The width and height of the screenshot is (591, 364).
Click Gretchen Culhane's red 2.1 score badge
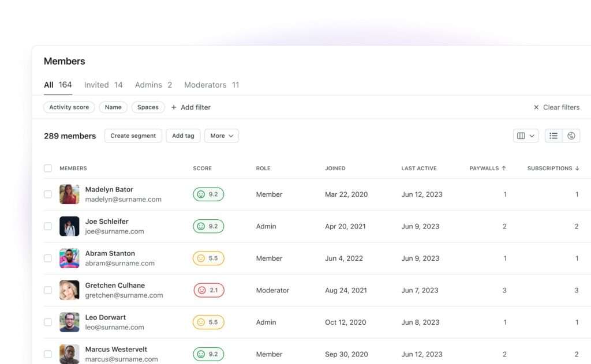click(x=208, y=290)
